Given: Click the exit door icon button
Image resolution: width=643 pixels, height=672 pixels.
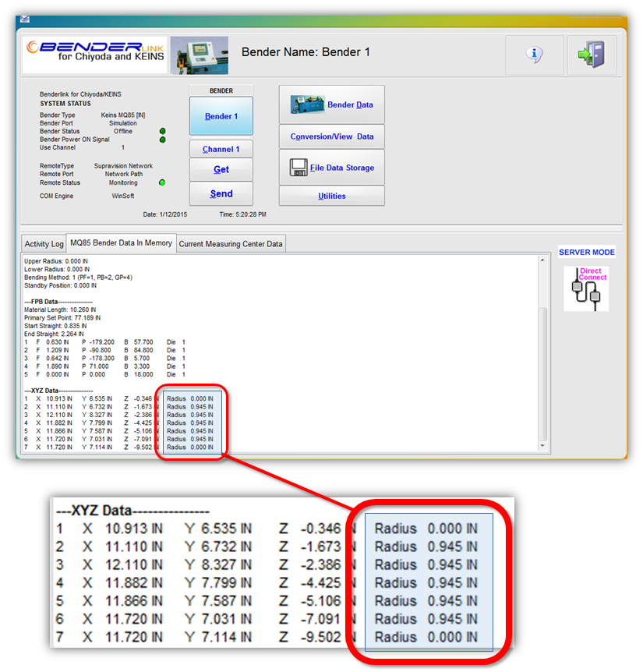Looking at the screenshot, I should [592, 55].
